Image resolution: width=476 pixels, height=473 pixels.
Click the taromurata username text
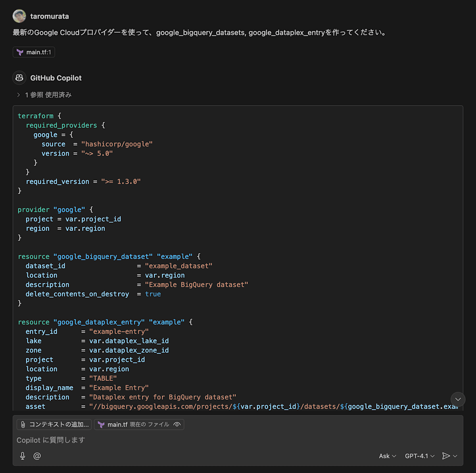[x=50, y=16]
